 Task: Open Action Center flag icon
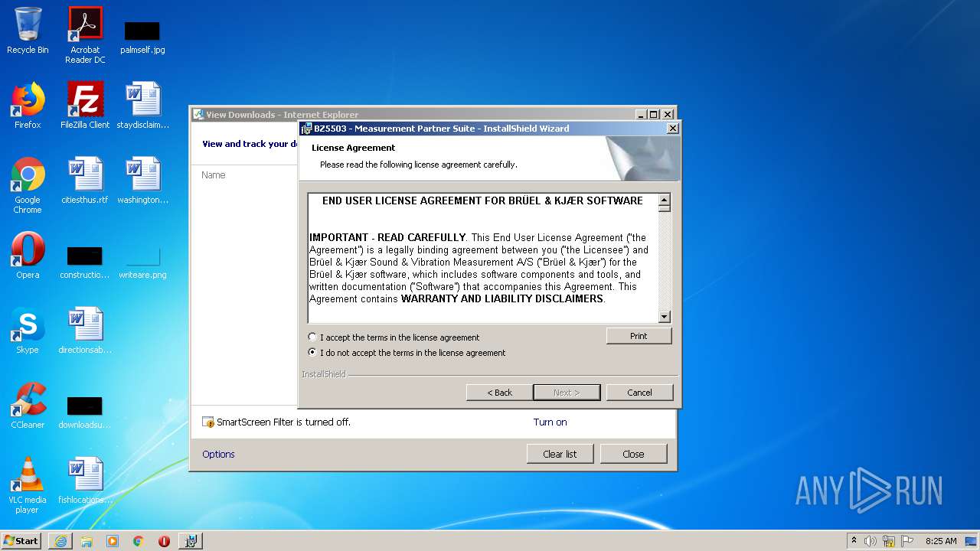[x=907, y=541]
